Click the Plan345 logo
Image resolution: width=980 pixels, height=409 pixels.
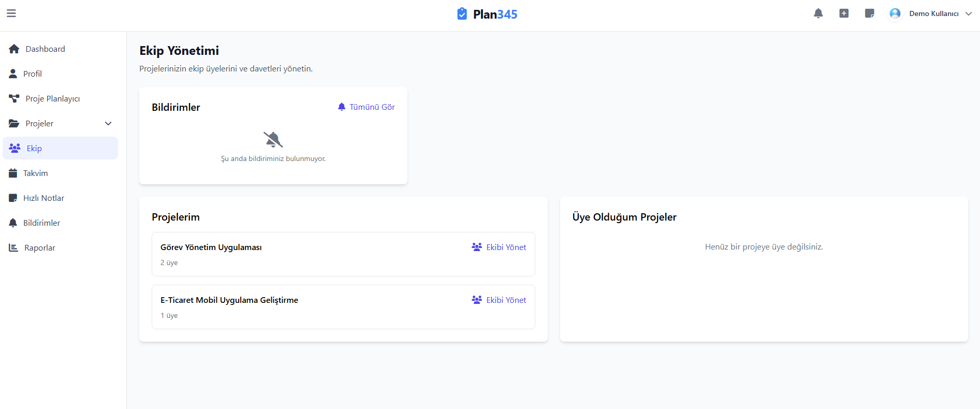(x=487, y=14)
